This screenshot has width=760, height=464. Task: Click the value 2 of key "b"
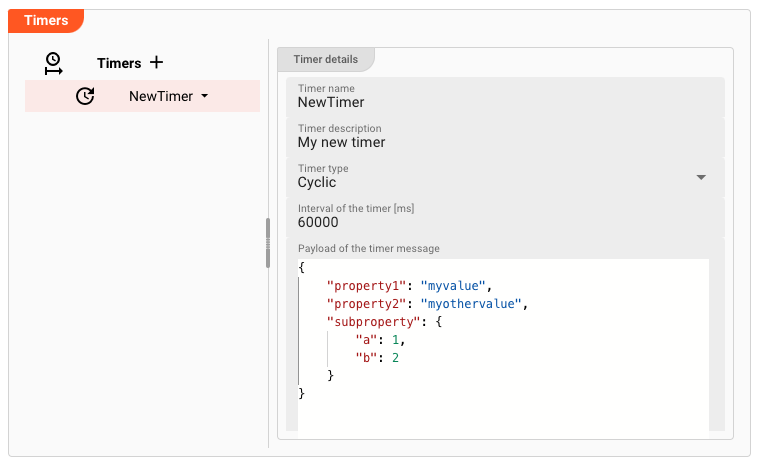click(395, 358)
